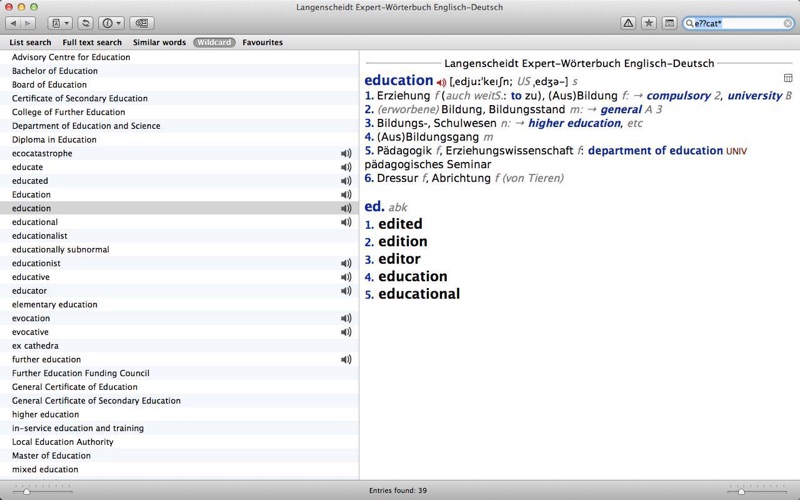This screenshot has height=500, width=800.
Task: Open the Favourites tab
Action: tap(262, 42)
